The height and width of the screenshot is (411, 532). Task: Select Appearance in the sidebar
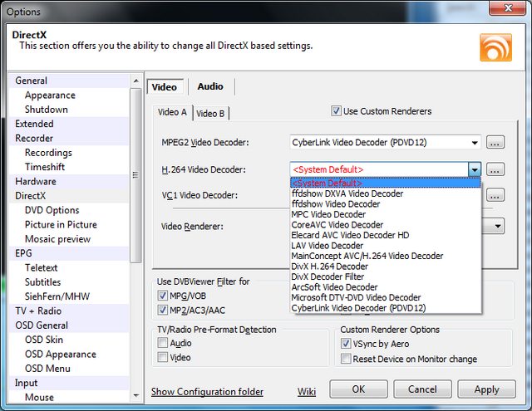[69, 95]
